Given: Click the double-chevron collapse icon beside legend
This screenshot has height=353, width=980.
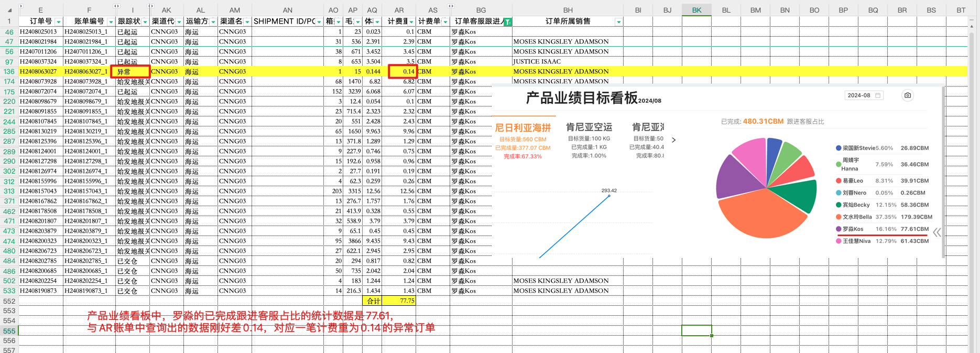Looking at the screenshot, I should [937, 232].
